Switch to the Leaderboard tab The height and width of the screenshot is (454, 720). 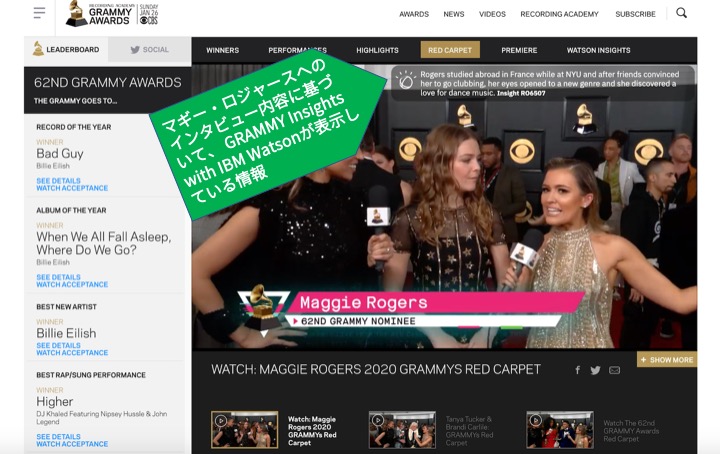tap(66, 50)
